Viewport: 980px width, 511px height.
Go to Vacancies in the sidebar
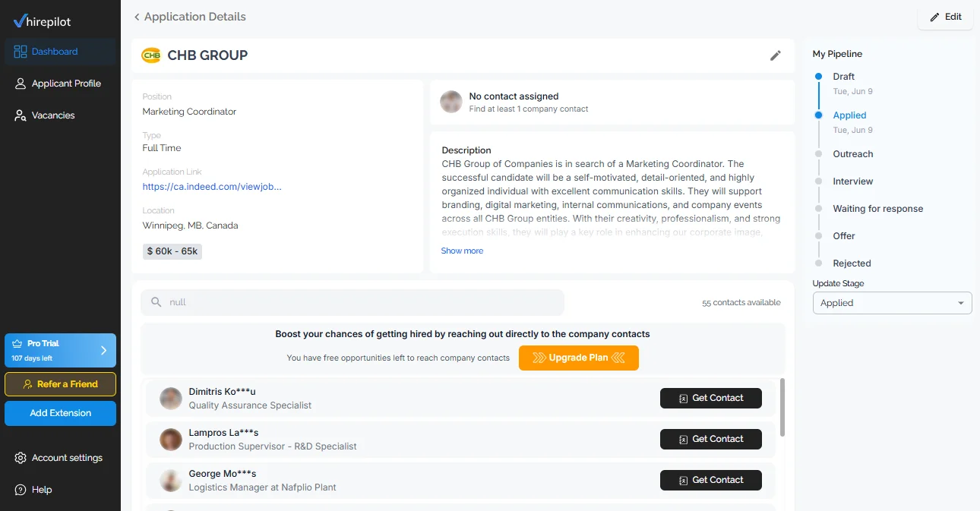[60, 115]
